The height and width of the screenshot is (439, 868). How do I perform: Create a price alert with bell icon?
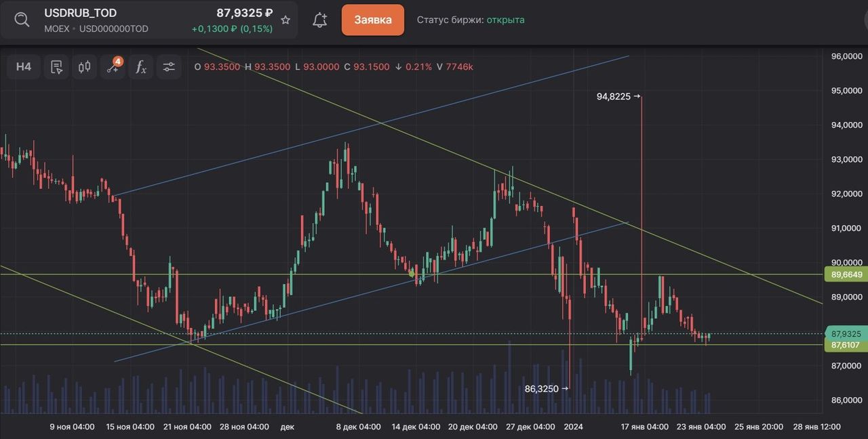tap(319, 20)
